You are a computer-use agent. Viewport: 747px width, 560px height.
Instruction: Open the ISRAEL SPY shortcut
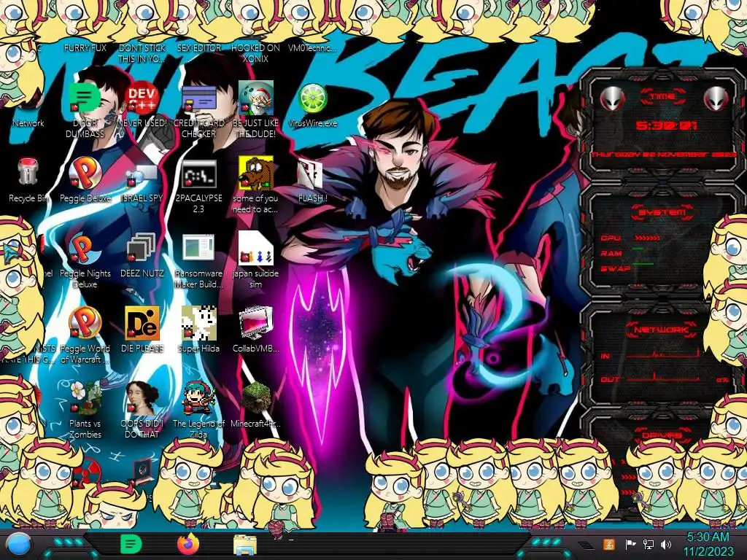point(142,176)
